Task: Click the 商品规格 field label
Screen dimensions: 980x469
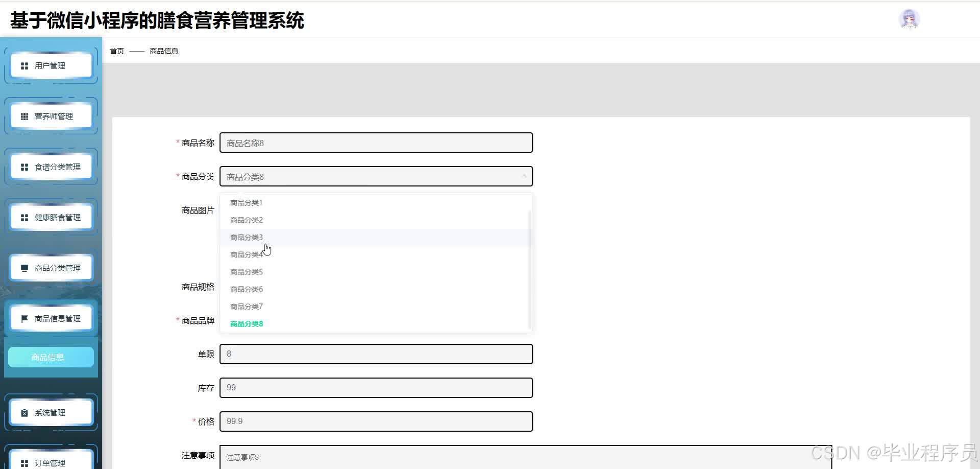Action: click(198, 287)
